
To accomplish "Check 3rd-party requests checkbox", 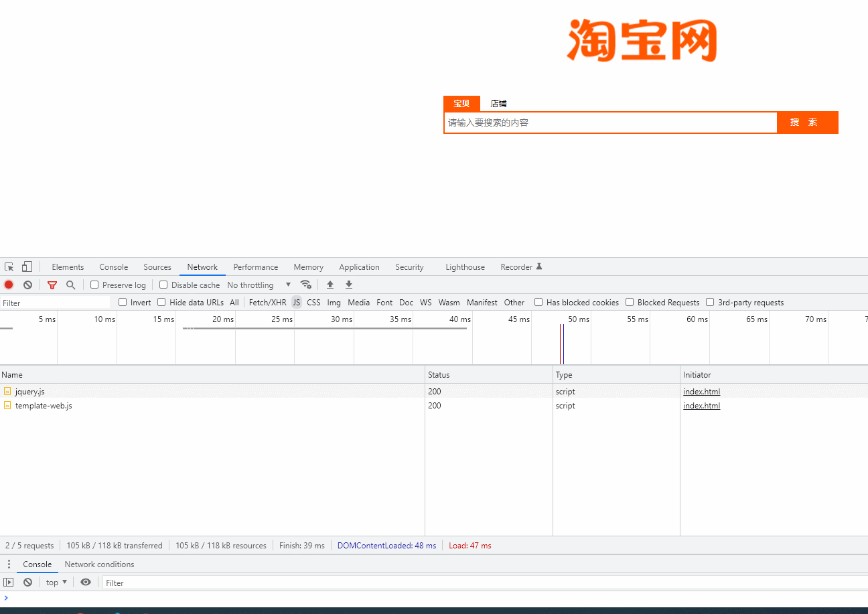I will [x=710, y=302].
